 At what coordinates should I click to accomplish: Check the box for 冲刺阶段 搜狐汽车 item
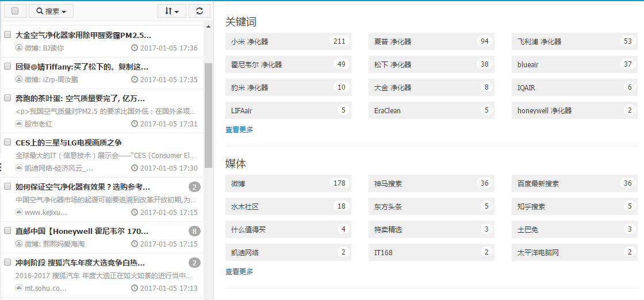click(x=7, y=262)
